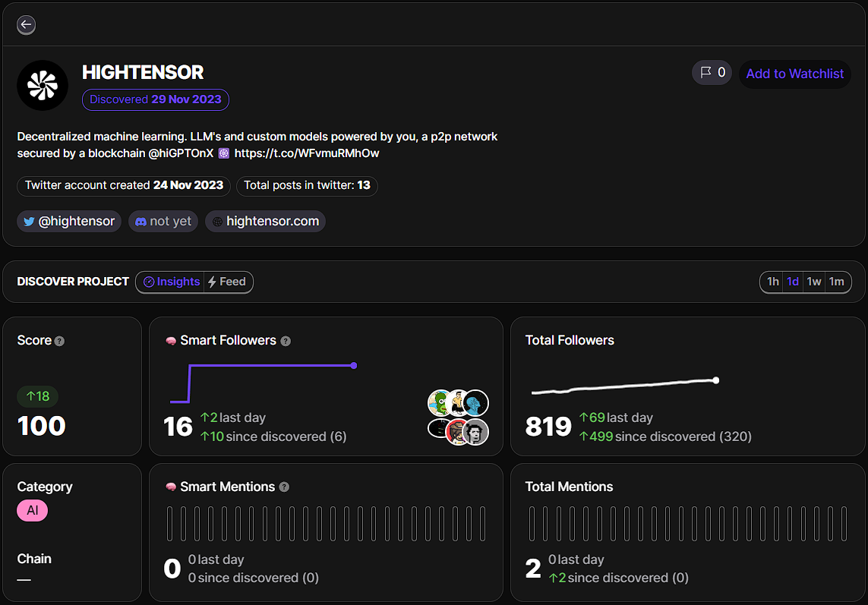Click the back arrow button
The width and height of the screenshot is (868, 605).
[x=26, y=25]
